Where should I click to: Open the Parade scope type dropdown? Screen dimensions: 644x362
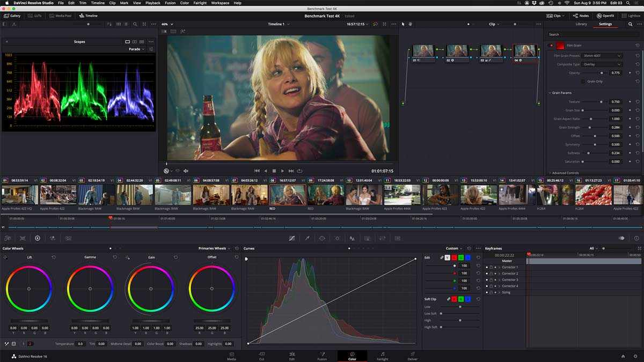(x=136, y=49)
